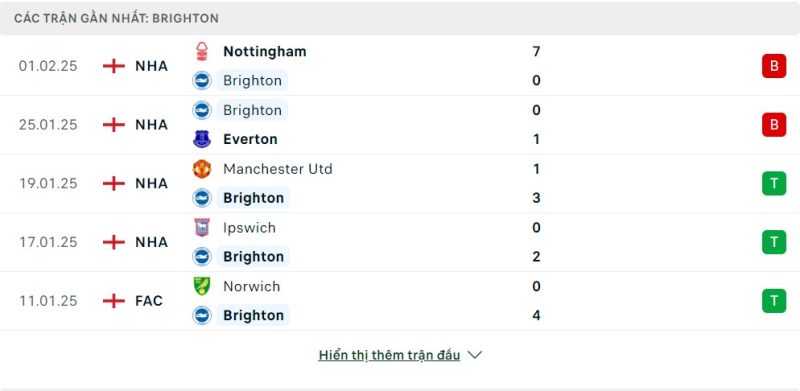Click the Everton club crest
This screenshot has height=391, width=800.
click(x=202, y=139)
